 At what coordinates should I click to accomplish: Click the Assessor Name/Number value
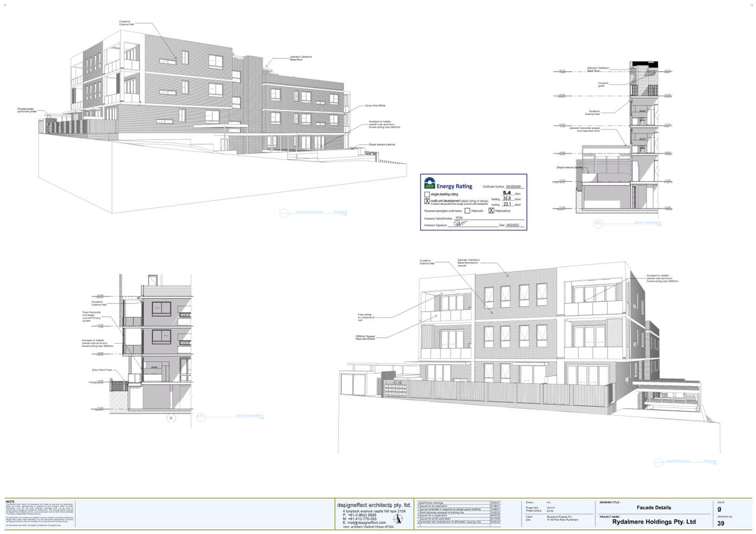tap(459, 218)
